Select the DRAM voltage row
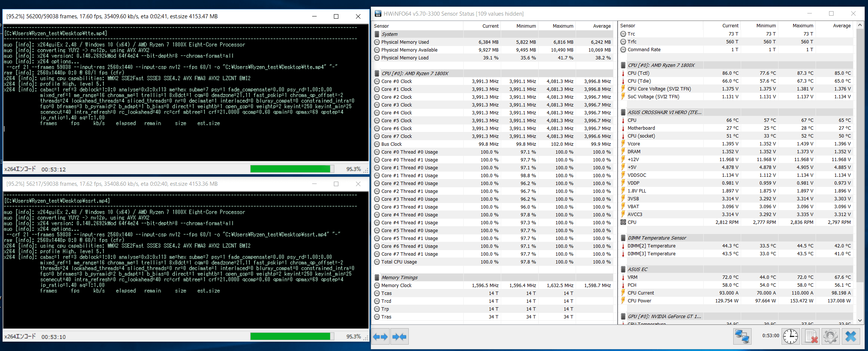Viewport: 868px width, 351px height. [x=736, y=151]
